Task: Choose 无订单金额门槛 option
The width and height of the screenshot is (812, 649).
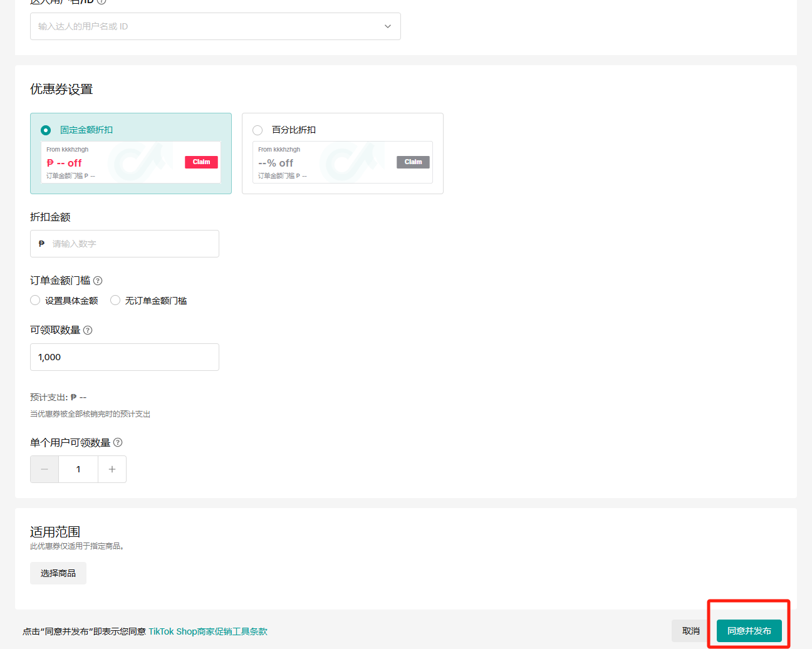Action: (x=115, y=301)
